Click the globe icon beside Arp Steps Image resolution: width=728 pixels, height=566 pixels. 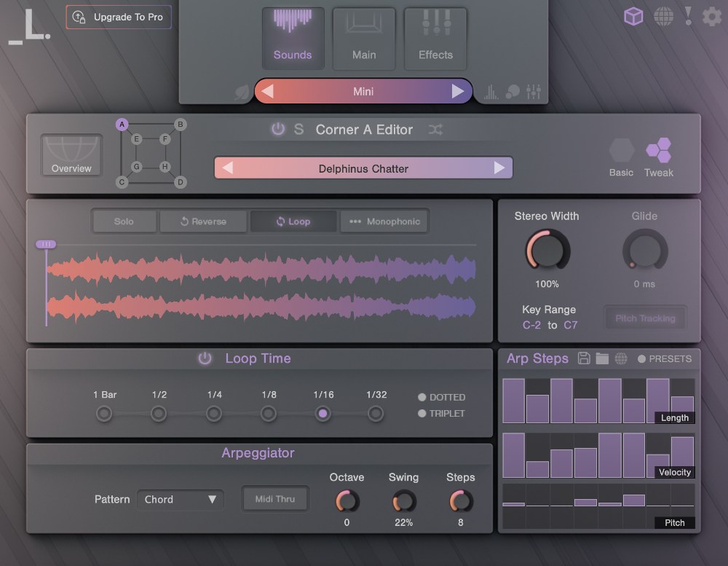pos(621,358)
